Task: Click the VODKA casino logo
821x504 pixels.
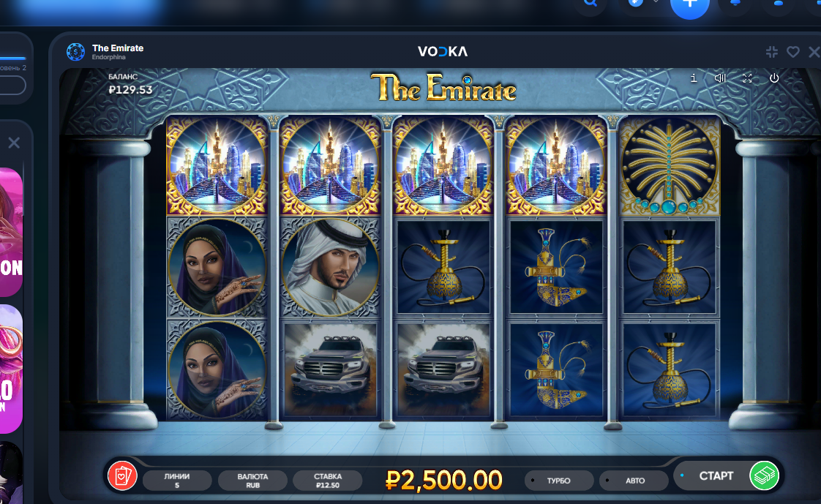Action: [x=443, y=51]
